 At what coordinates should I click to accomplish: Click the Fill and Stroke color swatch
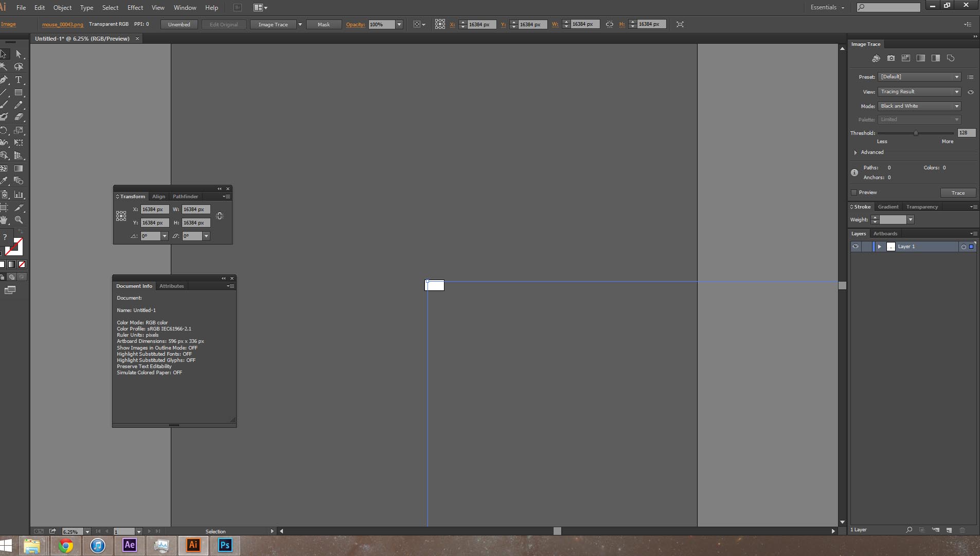click(x=13, y=247)
